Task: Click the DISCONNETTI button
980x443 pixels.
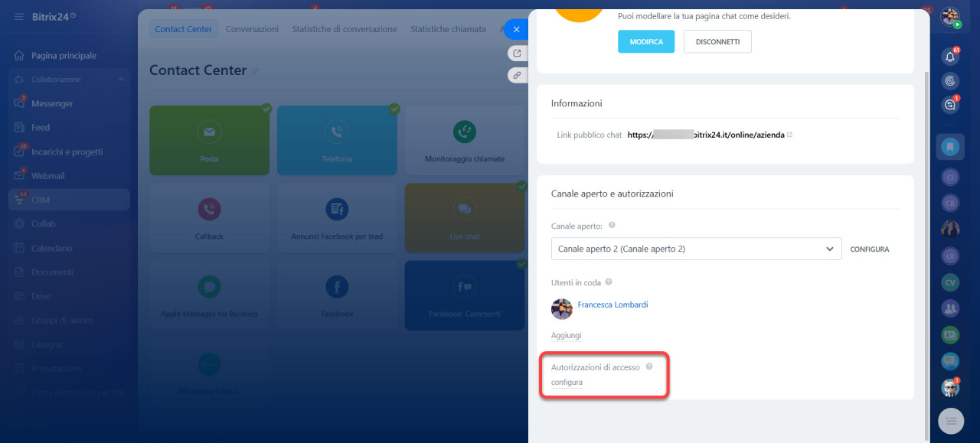Action: click(717, 41)
